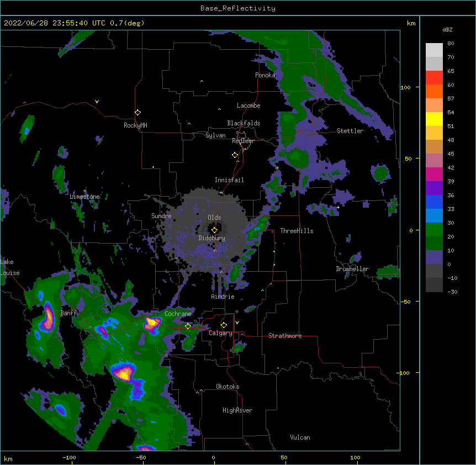Select the Drumheller label

tap(352, 269)
